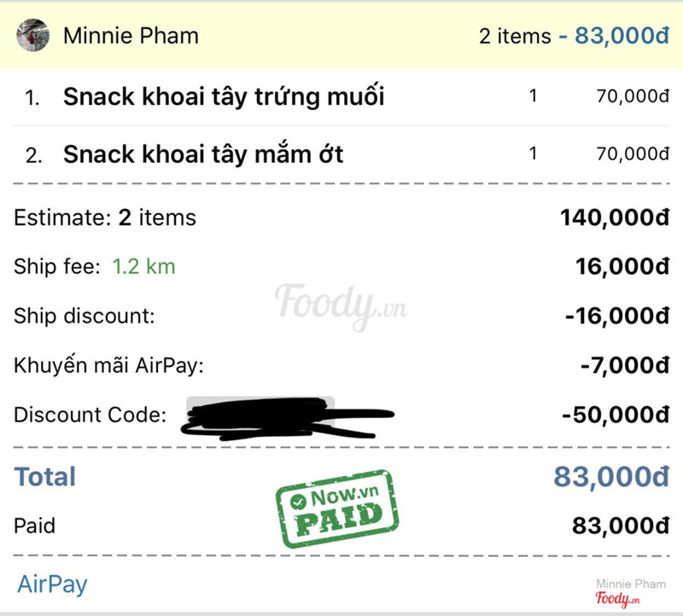Click the 1.2 km ship distance
This screenshot has height=616, width=683.
pos(143,266)
